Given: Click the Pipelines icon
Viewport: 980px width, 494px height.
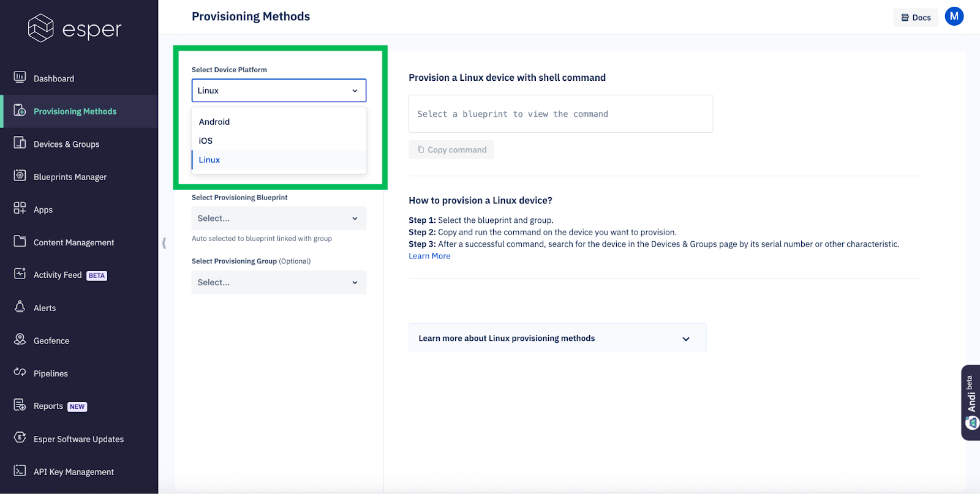Looking at the screenshot, I should (20, 372).
